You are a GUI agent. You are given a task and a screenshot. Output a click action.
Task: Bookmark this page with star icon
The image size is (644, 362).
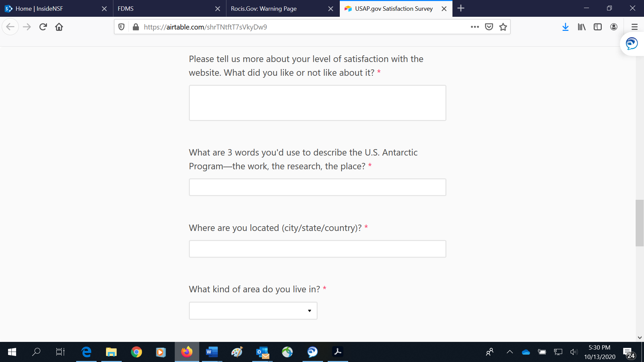[503, 27]
